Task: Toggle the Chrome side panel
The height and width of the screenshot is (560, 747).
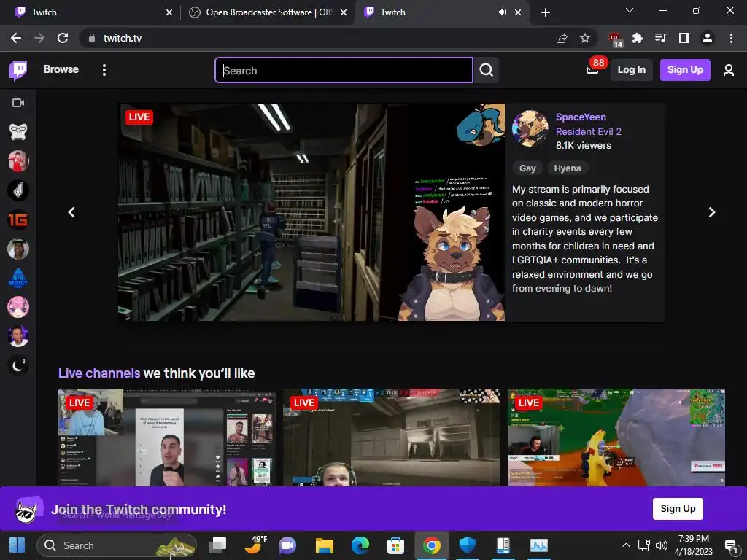Action: click(684, 38)
